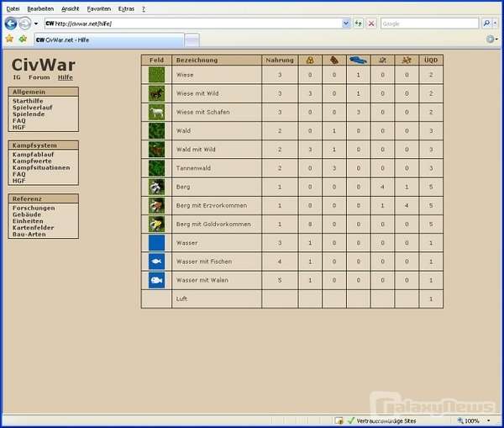504x428 pixels.
Task: Expand the address bar URL dropdown
Action: (346, 24)
